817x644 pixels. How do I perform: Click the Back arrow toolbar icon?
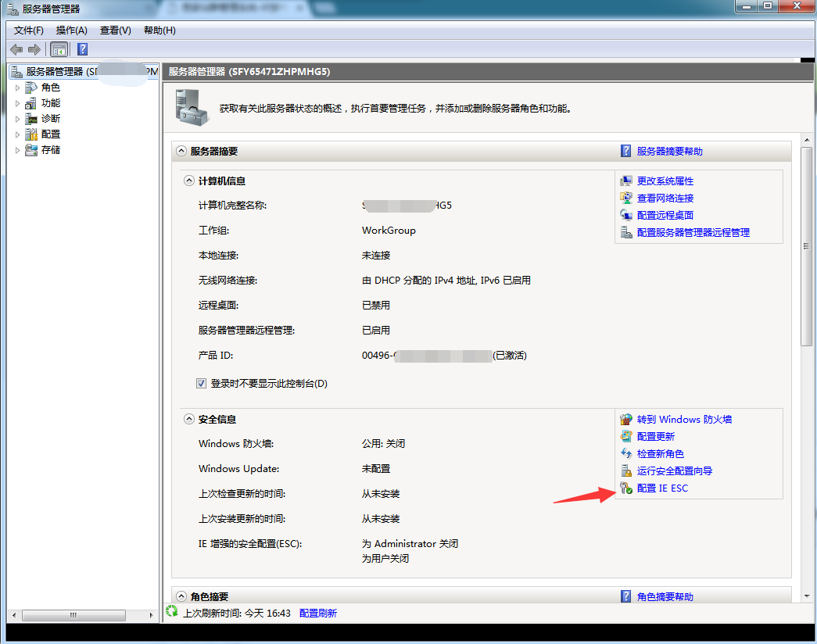point(16,49)
